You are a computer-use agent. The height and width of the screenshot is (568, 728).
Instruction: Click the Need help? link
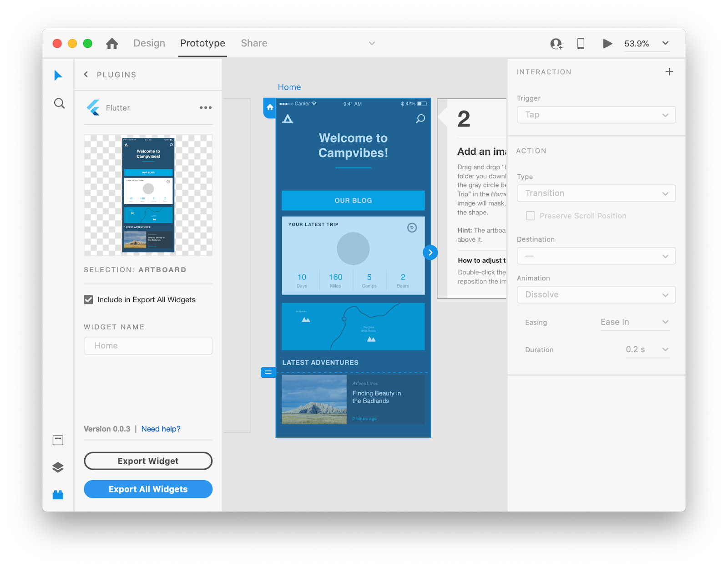coord(161,429)
